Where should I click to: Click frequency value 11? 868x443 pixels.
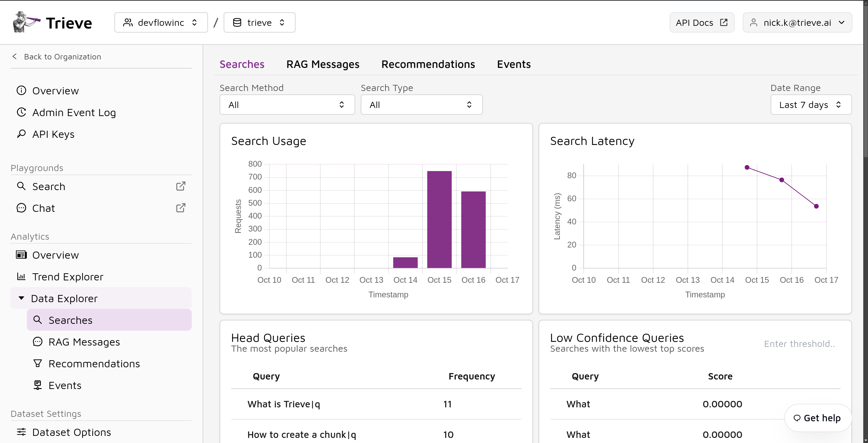pos(447,404)
